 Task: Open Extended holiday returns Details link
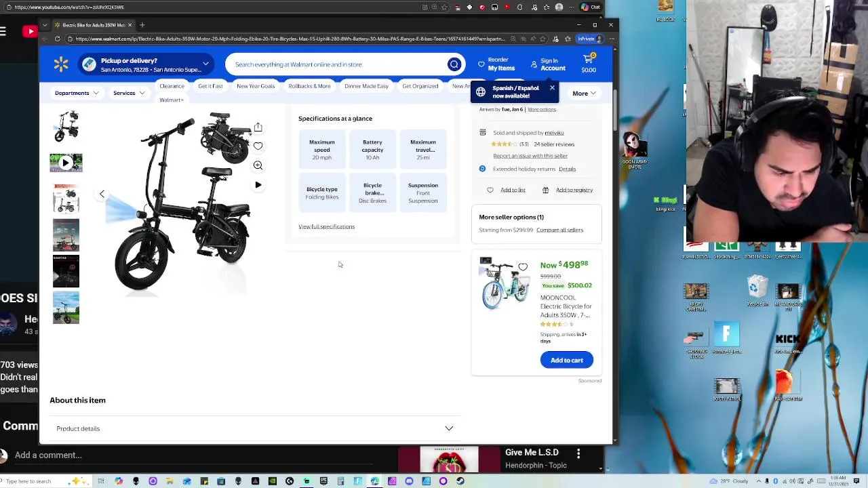coord(567,169)
